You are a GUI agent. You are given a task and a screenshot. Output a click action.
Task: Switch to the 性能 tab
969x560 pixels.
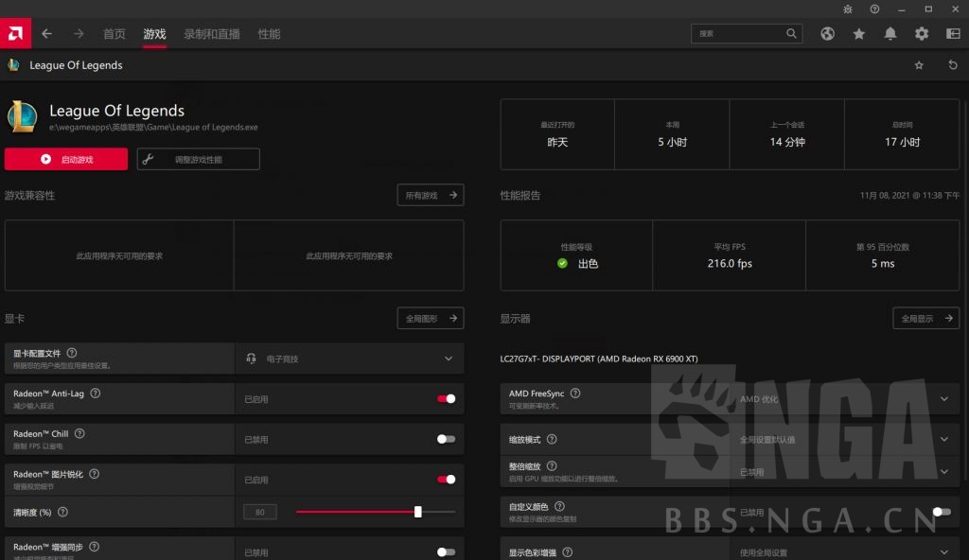[x=269, y=33]
